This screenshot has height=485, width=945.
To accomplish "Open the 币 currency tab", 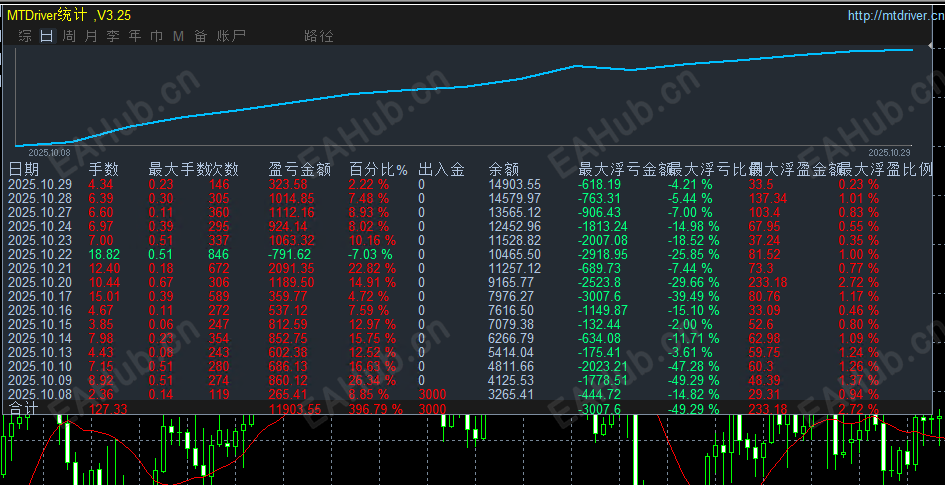I will coord(157,36).
